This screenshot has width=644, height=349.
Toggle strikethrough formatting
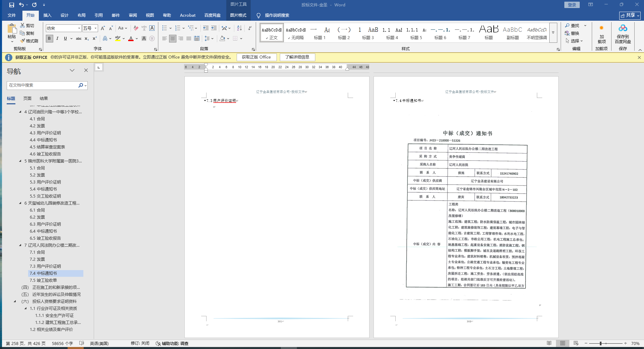pos(79,38)
